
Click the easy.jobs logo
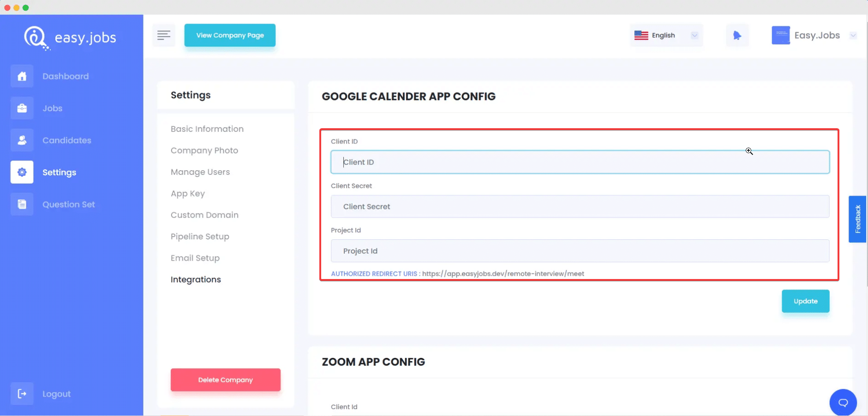point(70,38)
